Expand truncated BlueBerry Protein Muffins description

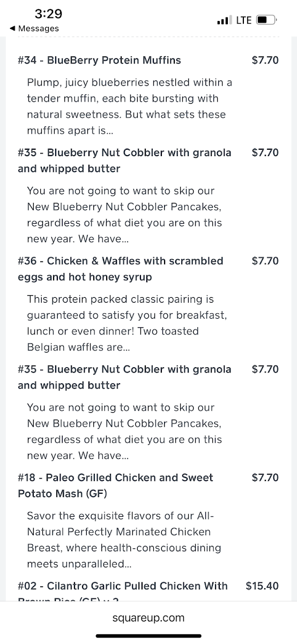[x=130, y=106]
